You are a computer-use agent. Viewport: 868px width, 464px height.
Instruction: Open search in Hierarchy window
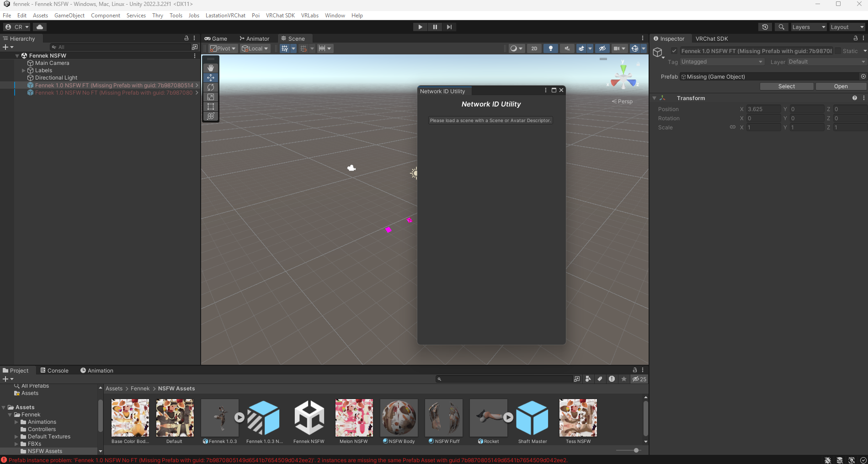(x=195, y=47)
